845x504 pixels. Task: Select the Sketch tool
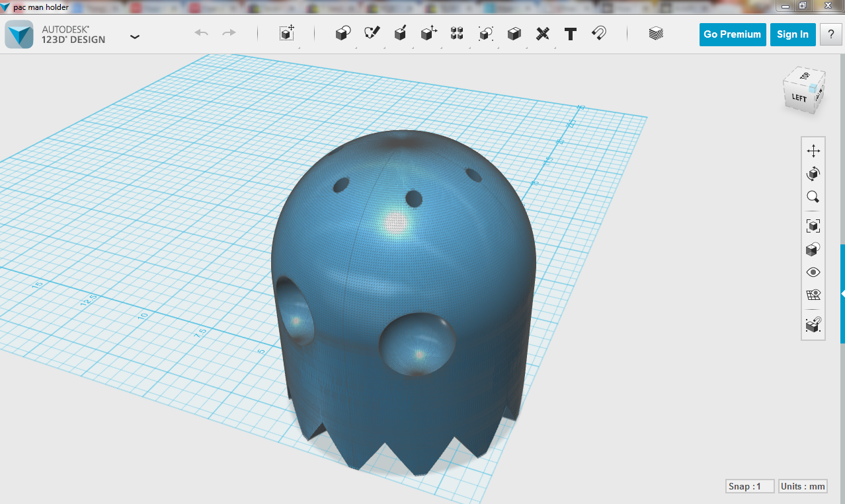tap(372, 34)
